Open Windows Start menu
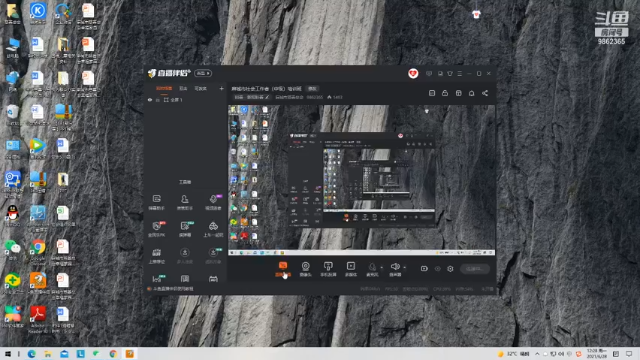The image size is (640, 360). pyautogui.click(x=7, y=354)
